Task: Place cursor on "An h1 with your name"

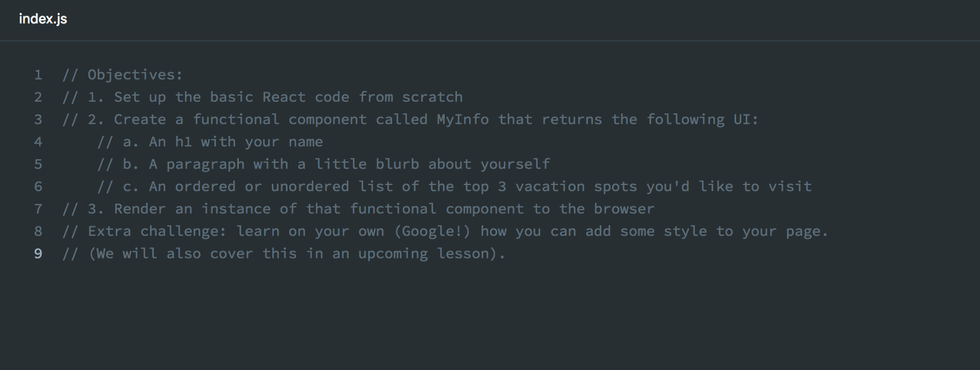Action: coord(236,142)
